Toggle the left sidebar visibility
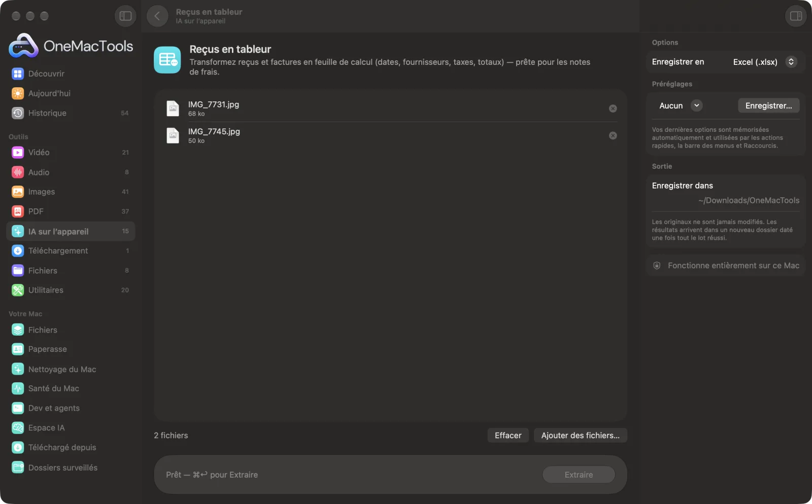Viewport: 812px width, 504px height. click(x=125, y=16)
